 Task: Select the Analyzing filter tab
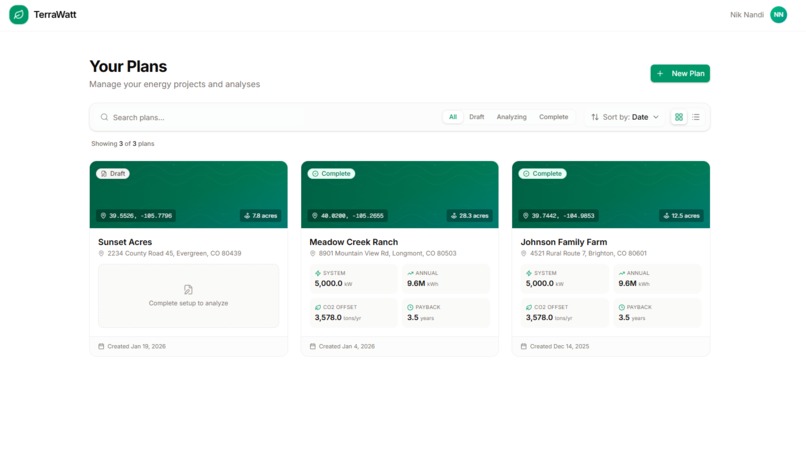click(x=511, y=117)
